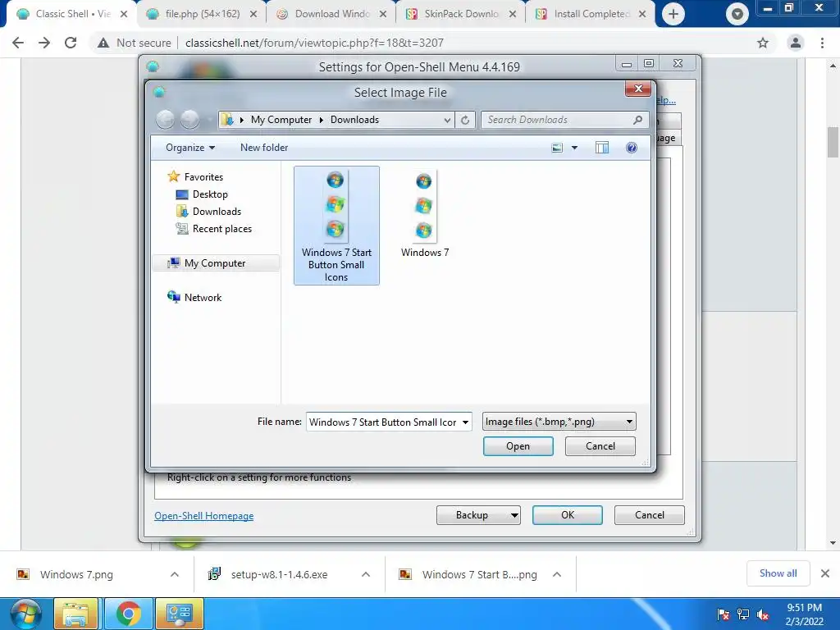Toggle the preview pane icon
This screenshot has width=840, height=630.
click(x=601, y=148)
